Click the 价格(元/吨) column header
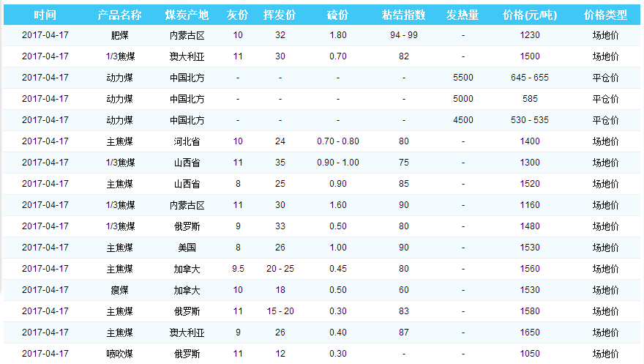The height and width of the screenshot is (364, 644). coord(531,15)
